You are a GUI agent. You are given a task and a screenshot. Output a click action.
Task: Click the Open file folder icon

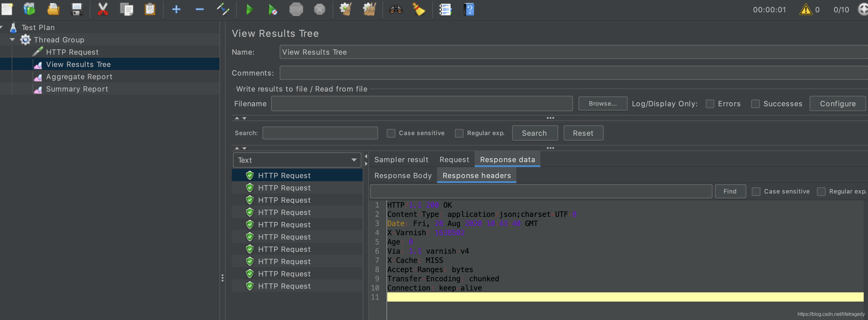(x=53, y=10)
